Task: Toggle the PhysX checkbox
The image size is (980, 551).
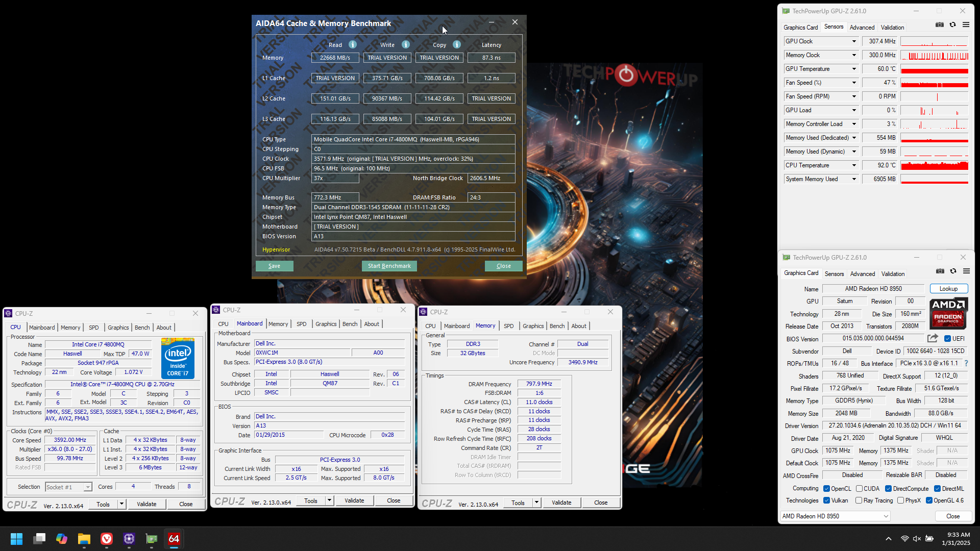Action: pyautogui.click(x=900, y=500)
